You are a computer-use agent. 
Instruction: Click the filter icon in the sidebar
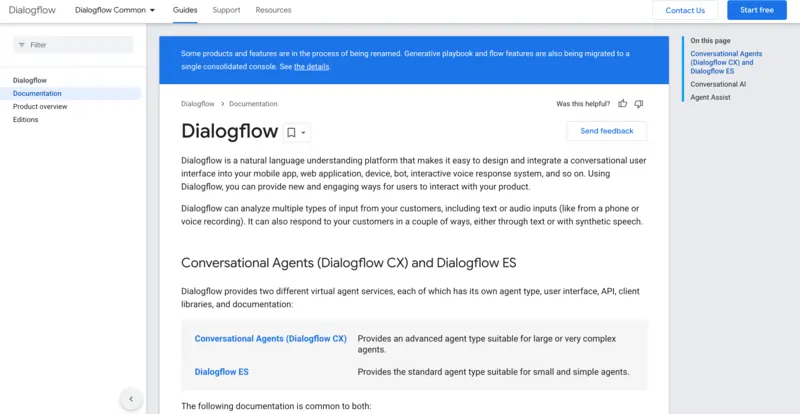21,45
